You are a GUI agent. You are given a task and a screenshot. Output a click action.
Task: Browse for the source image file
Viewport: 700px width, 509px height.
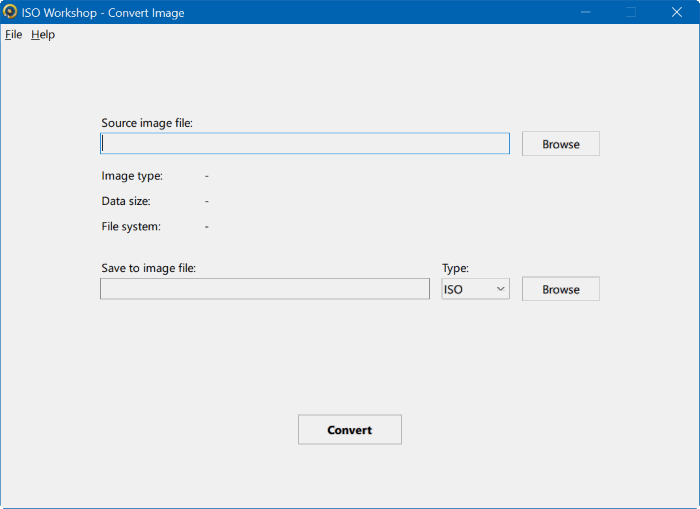[x=561, y=144]
